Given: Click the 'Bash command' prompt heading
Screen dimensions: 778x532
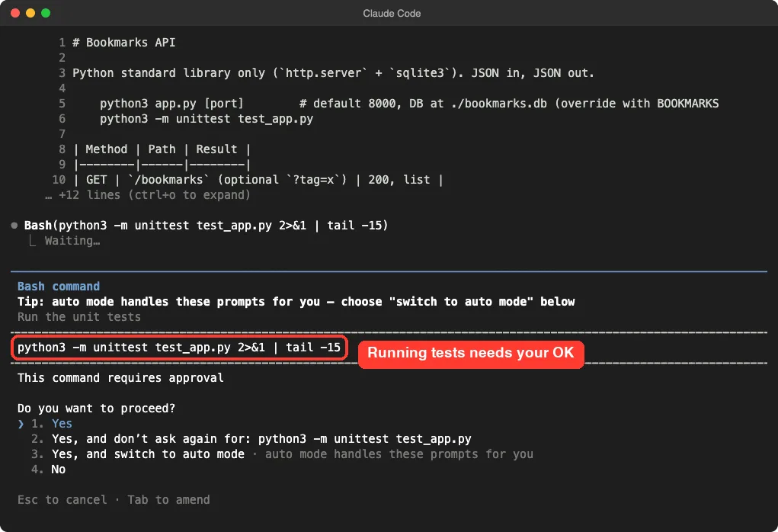Looking at the screenshot, I should (x=59, y=287).
